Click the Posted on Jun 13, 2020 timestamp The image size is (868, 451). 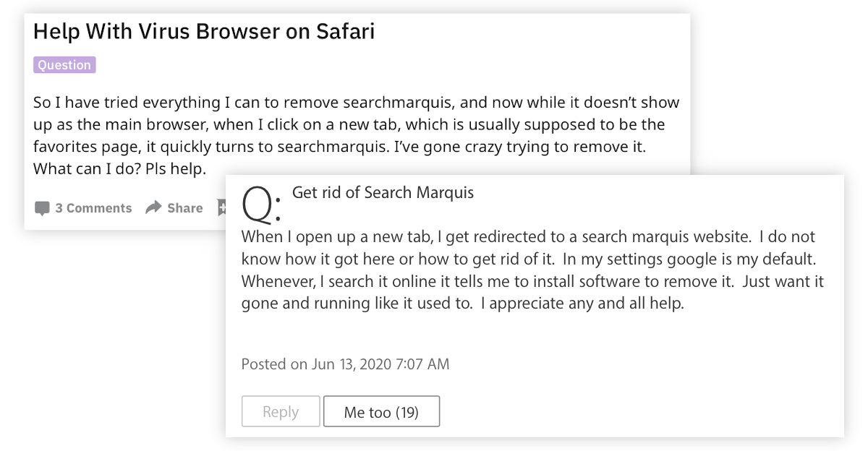345,364
